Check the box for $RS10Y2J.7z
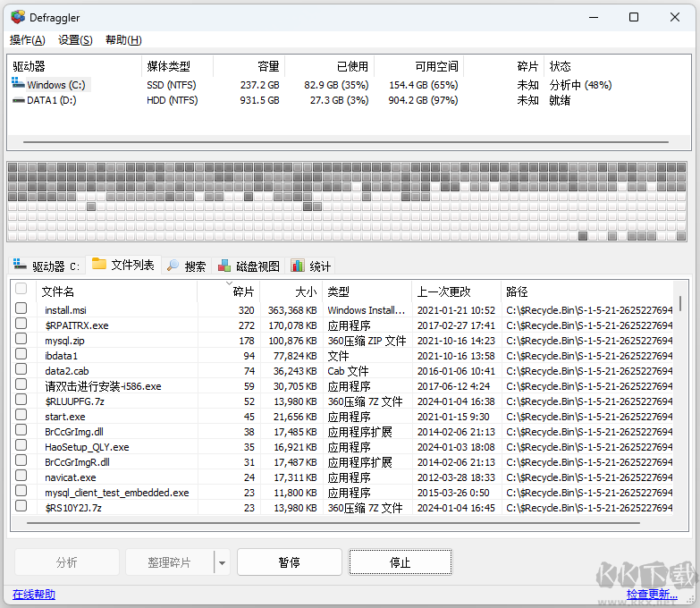700x608 pixels. tap(21, 505)
